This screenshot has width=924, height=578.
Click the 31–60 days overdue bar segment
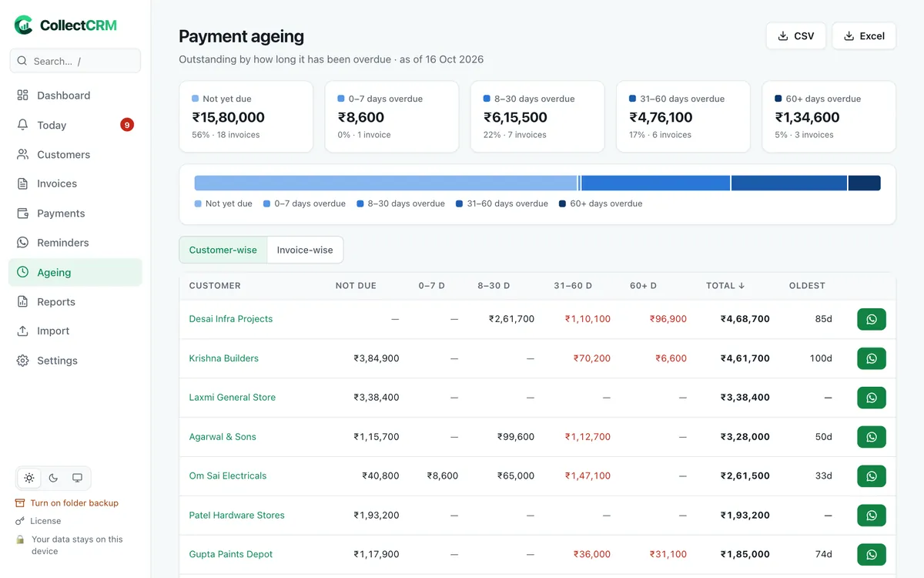point(789,183)
